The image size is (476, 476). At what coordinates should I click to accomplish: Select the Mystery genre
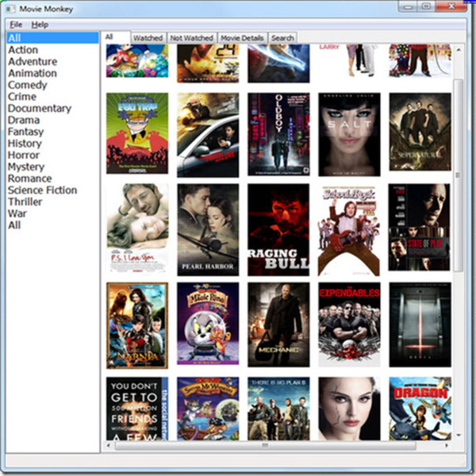(26, 167)
